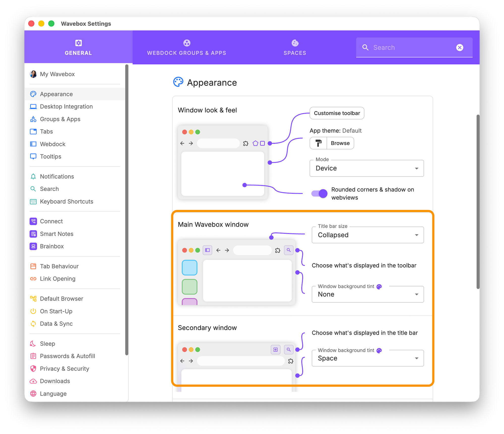Click the Notifications bell icon
Viewport: 504px width, 434px height.
pyautogui.click(x=33, y=176)
